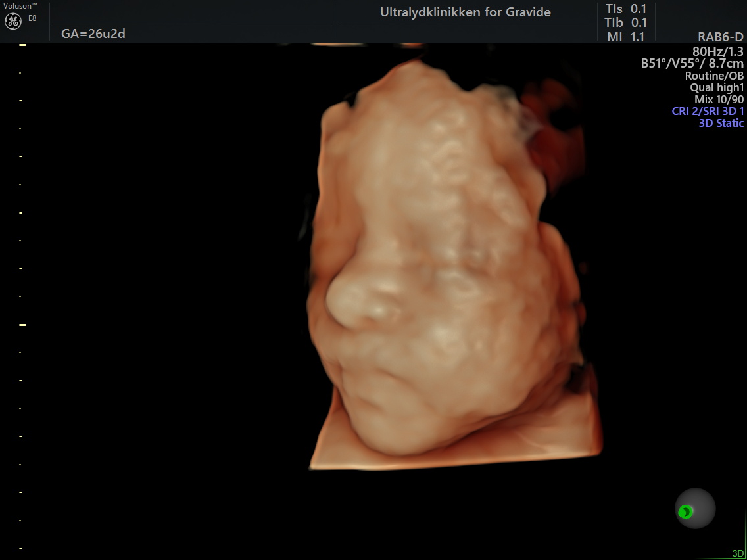
Task: Click the B51°/V55°/ 8.7cm text
Action: [x=692, y=63]
